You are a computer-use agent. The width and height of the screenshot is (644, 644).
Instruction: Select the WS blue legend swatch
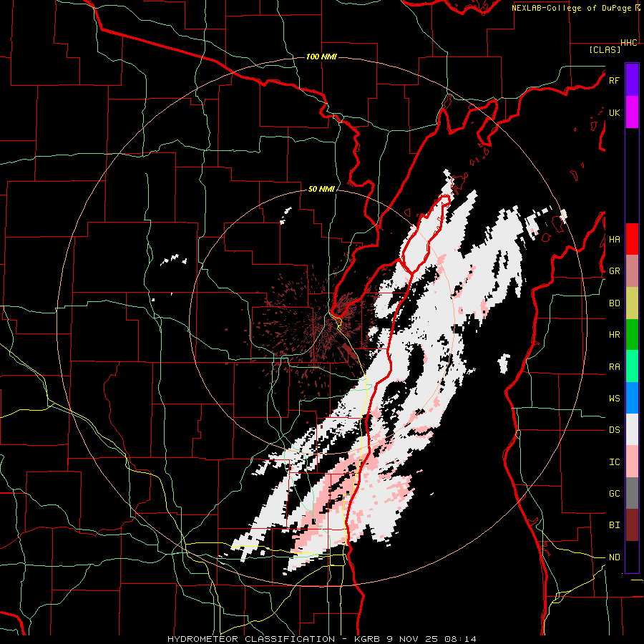coord(632,398)
